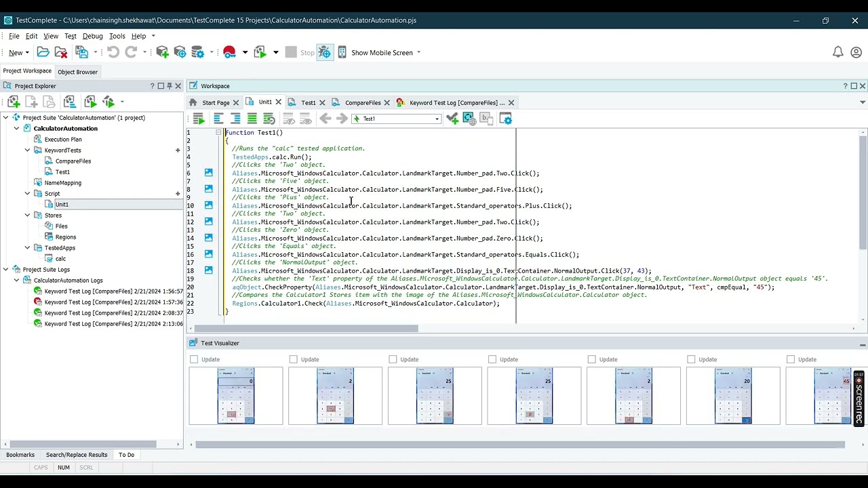Click the Add Object icon with green plus
The image size is (868, 488).
(x=162, y=52)
